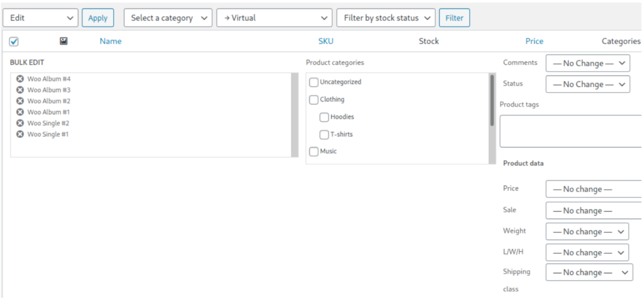Check the Clothing category
Screen dimensions: 644x301
click(314, 99)
